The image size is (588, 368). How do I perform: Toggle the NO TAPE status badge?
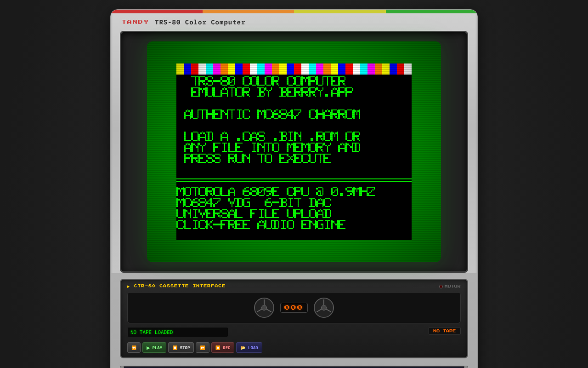444,331
